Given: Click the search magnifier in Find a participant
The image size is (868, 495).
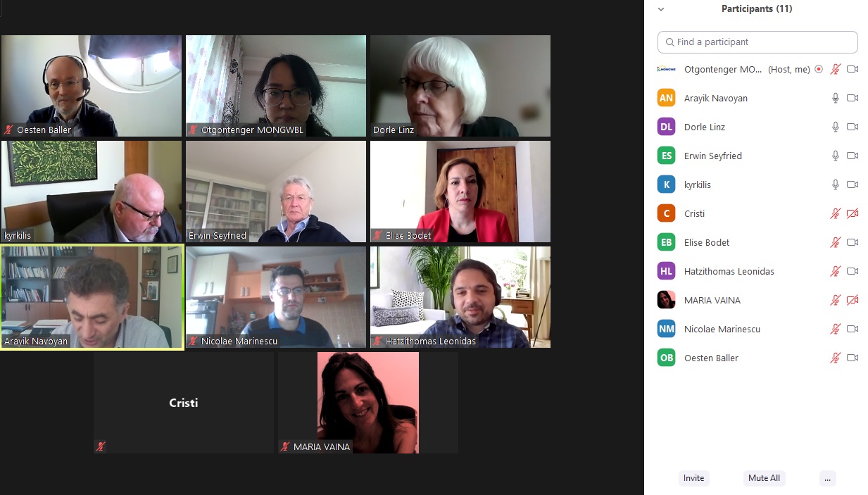Looking at the screenshot, I should pos(669,42).
